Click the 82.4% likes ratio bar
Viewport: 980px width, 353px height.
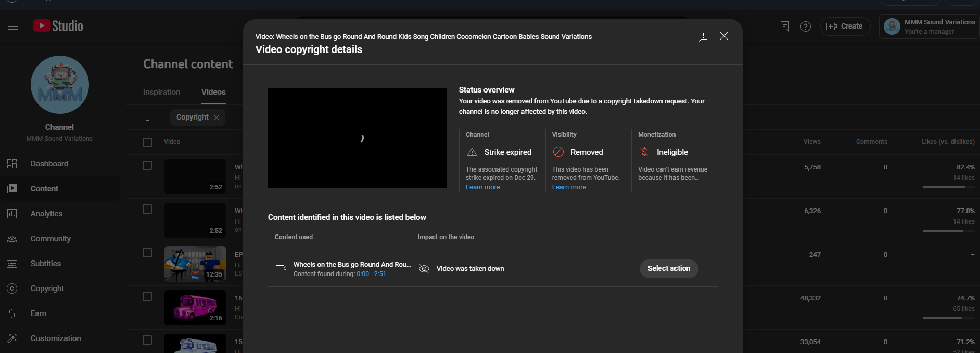coord(949,187)
